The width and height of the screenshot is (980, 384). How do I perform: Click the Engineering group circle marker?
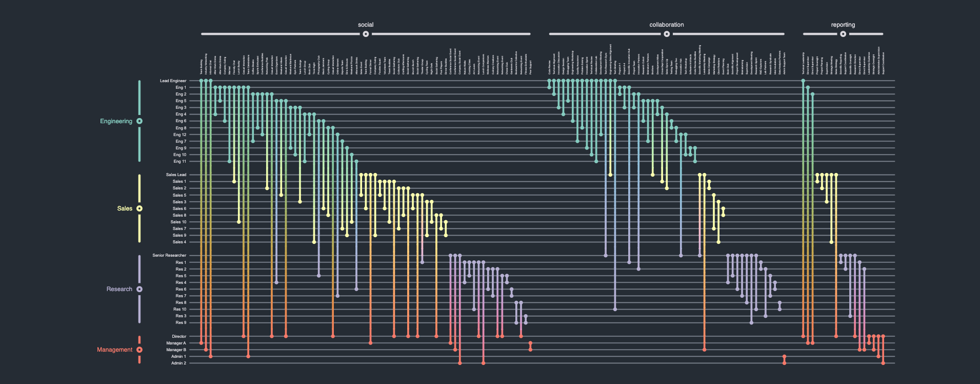(139, 121)
